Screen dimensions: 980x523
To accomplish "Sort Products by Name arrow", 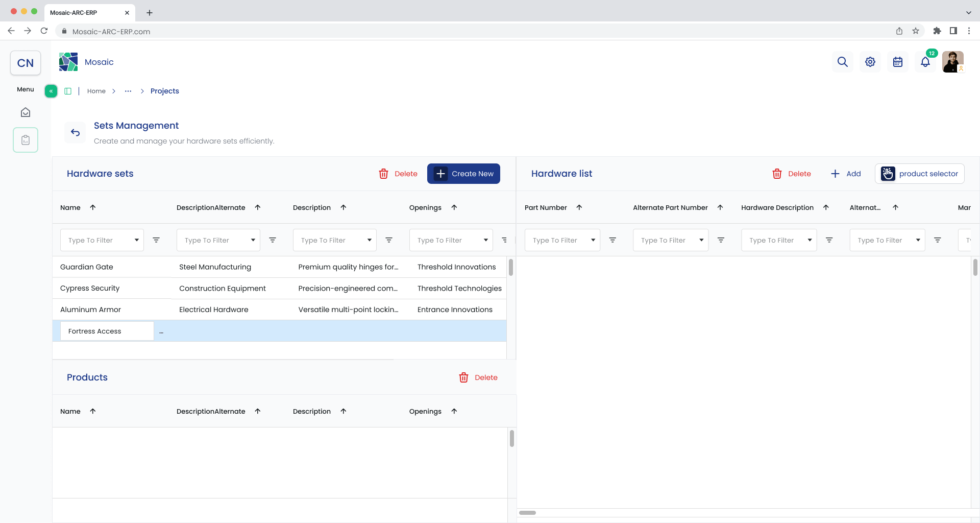I will [x=93, y=411].
